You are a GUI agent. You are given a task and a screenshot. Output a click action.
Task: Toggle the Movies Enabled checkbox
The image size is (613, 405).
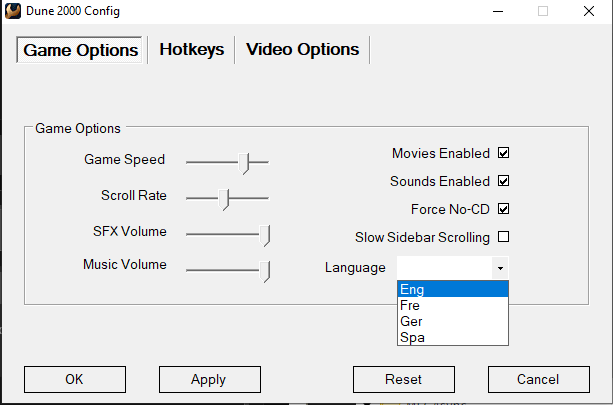[504, 154]
